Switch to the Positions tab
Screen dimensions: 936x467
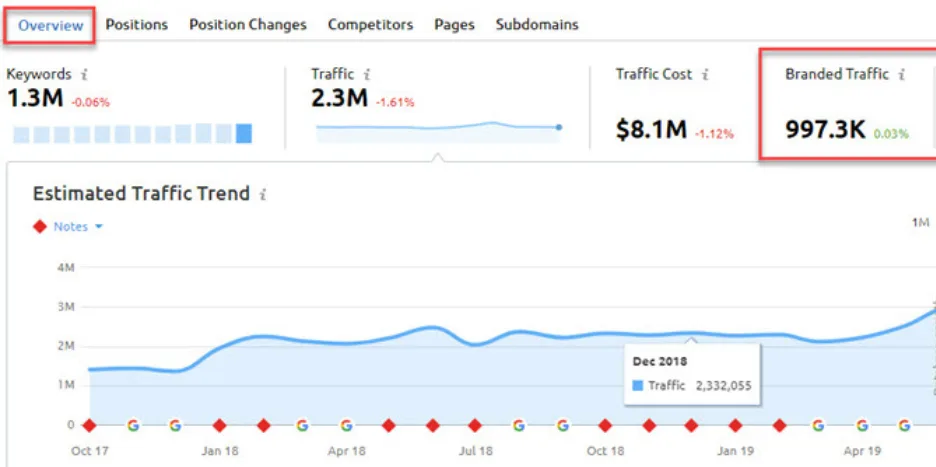tap(136, 24)
